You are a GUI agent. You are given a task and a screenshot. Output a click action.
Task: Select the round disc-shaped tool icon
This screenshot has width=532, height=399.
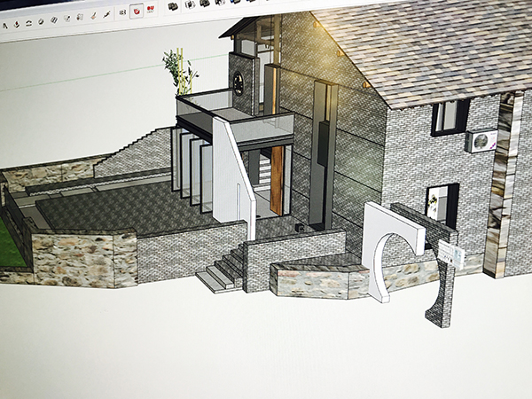coord(41,21)
